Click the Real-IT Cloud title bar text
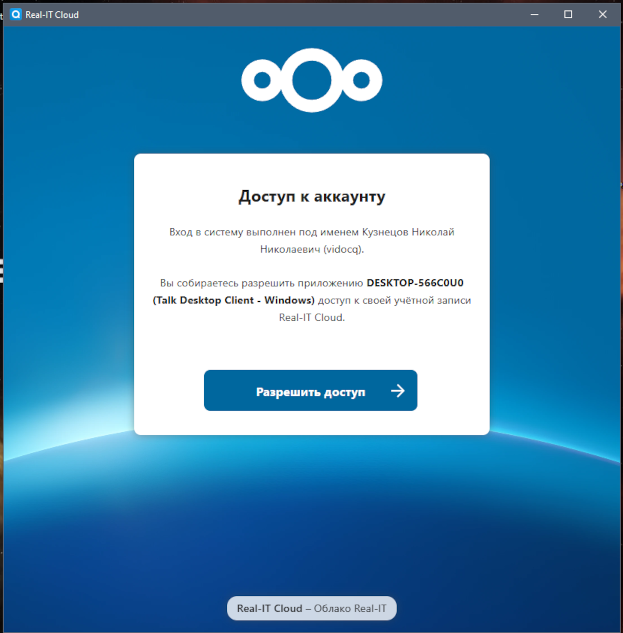This screenshot has height=633, width=623. pyautogui.click(x=52, y=15)
